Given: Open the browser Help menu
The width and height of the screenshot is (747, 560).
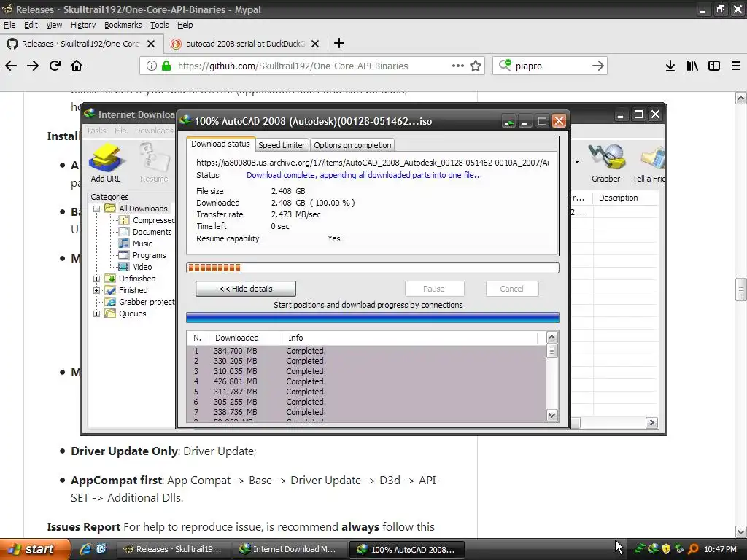Looking at the screenshot, I should coord(185,25).
